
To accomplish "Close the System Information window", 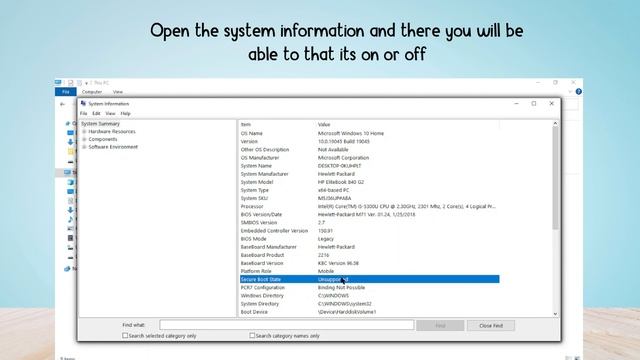I will coord(551,104).
